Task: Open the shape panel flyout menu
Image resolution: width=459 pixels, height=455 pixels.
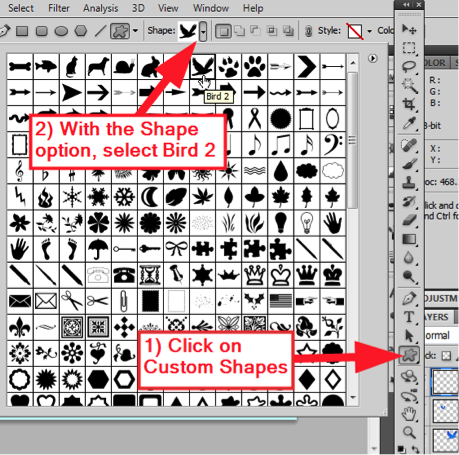Action: pyautogui.click(x=373, y=58)
